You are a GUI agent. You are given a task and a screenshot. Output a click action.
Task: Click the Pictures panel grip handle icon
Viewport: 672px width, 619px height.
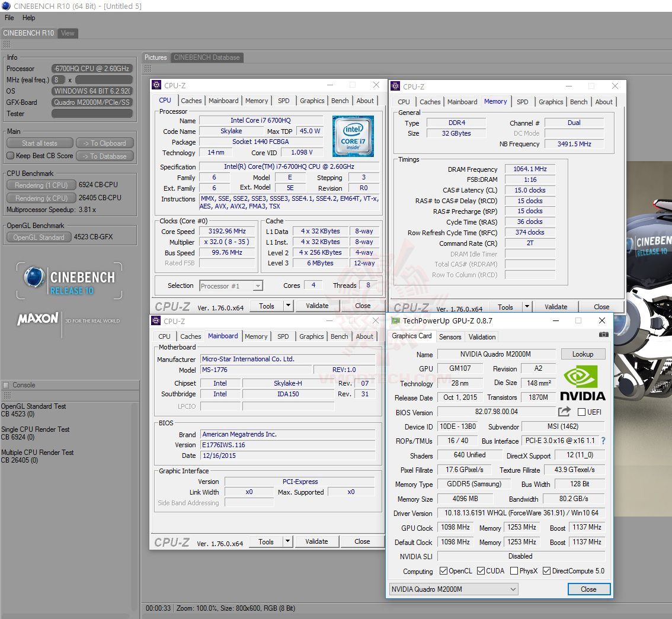point(148,68)
